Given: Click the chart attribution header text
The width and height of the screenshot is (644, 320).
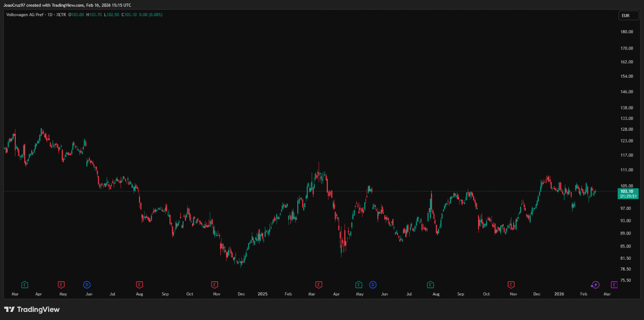Looking at the screenshot, I should (x=67, y=5).
